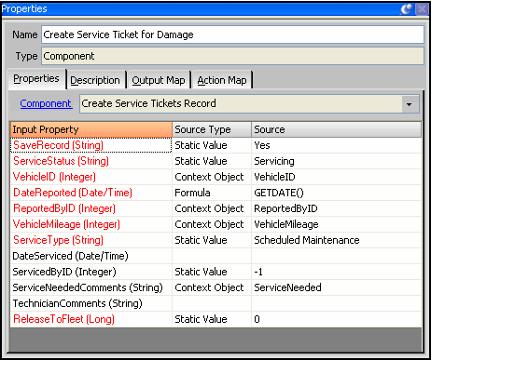Click the 'Create Service Tickets Record' combo box

(x=249, y=104)
